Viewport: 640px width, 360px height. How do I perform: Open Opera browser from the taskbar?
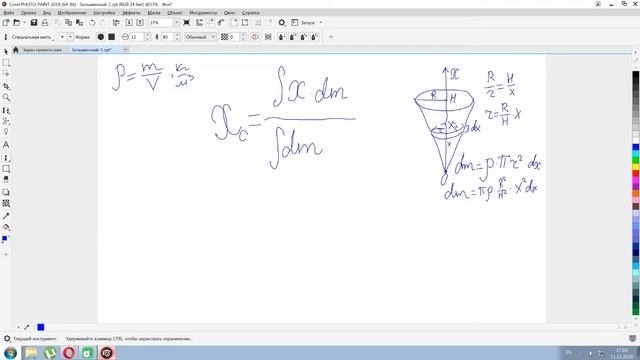pyautogui.click(x=69, y=353)
